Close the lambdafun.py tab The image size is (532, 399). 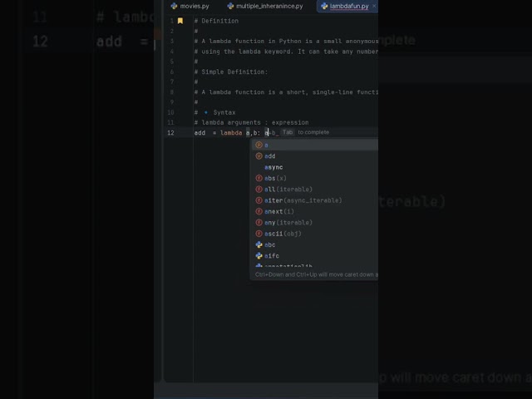(374, 6)
